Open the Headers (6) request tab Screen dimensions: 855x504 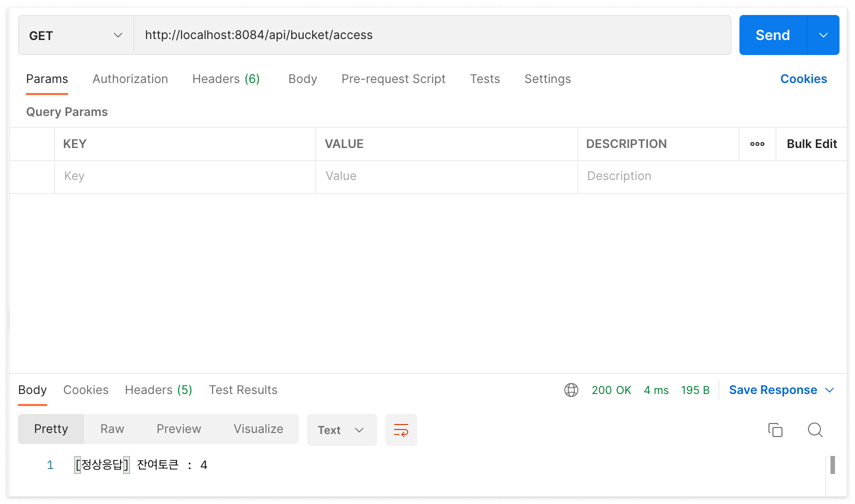click(226, 79)
